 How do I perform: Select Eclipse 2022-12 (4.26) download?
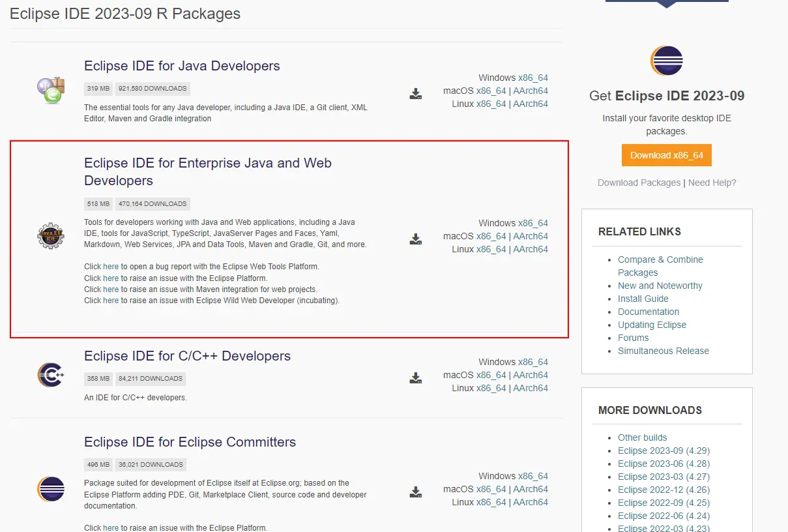click(664, 490)
